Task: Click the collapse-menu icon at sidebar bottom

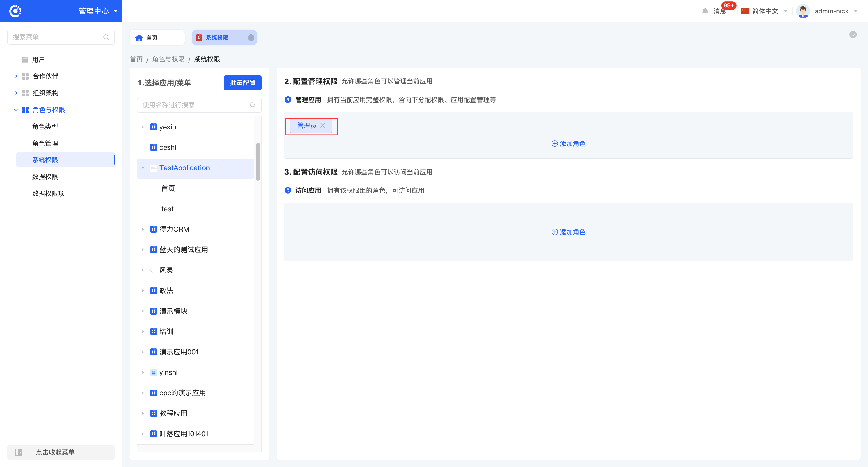Action: [19, 452]
